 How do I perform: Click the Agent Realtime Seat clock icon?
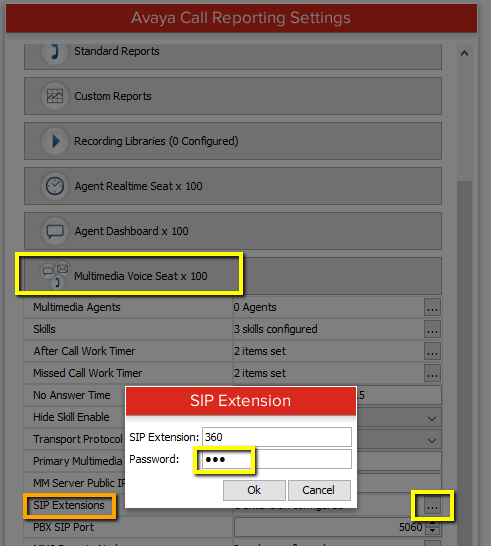click(x=55, y=186)
